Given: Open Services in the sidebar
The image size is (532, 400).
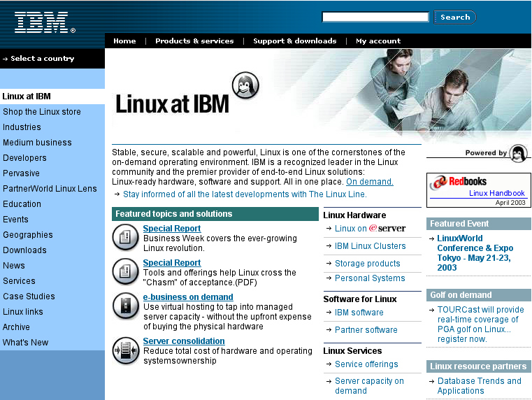Looking at the screenshot, I should [x=19, y=281].
